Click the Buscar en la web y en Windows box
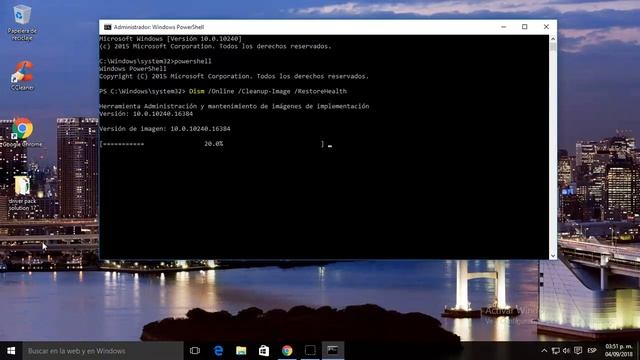 102,351
